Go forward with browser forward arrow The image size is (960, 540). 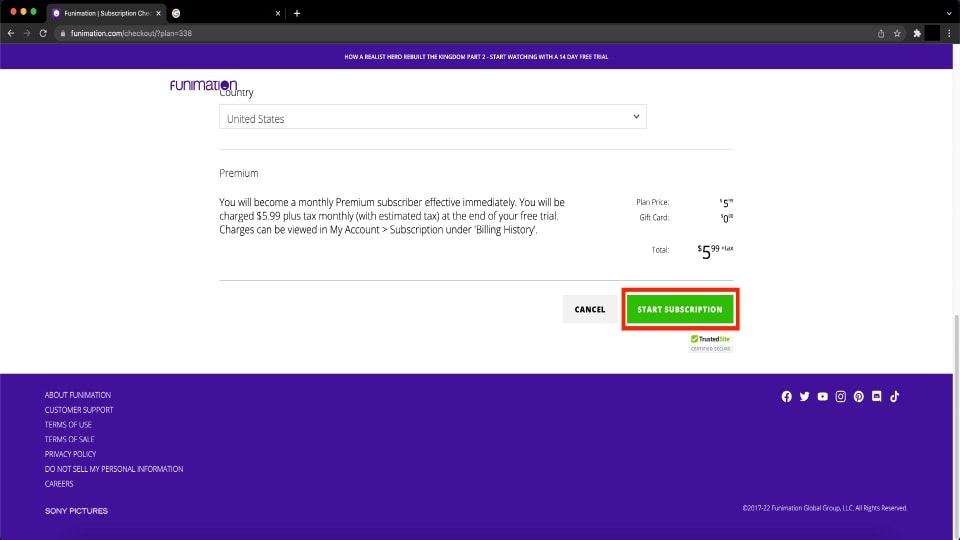[x=27, y=33]
